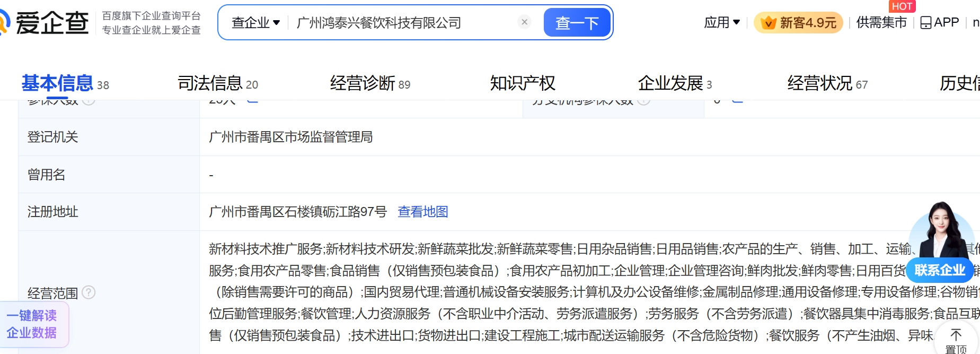The width and height of the screenshot is (980, 354).
Task: Click the 曾用名 label cell
Action: 109,175
